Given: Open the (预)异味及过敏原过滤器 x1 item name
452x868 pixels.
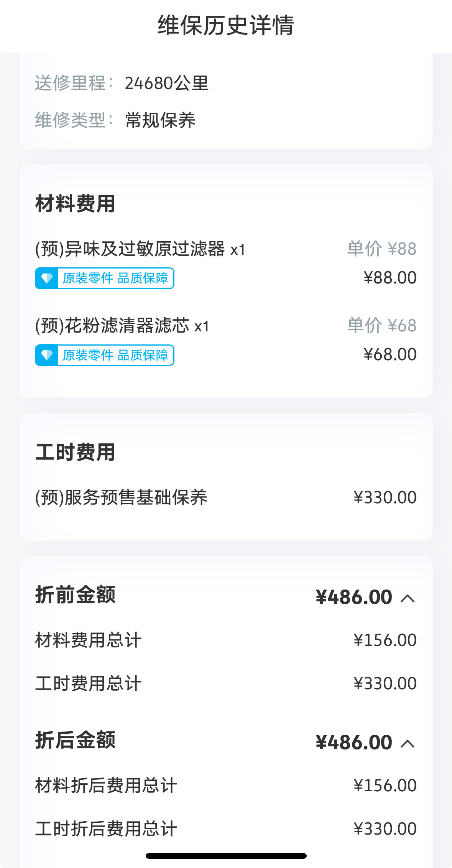Looking at the screenshot, I should [x=140, y=249].
